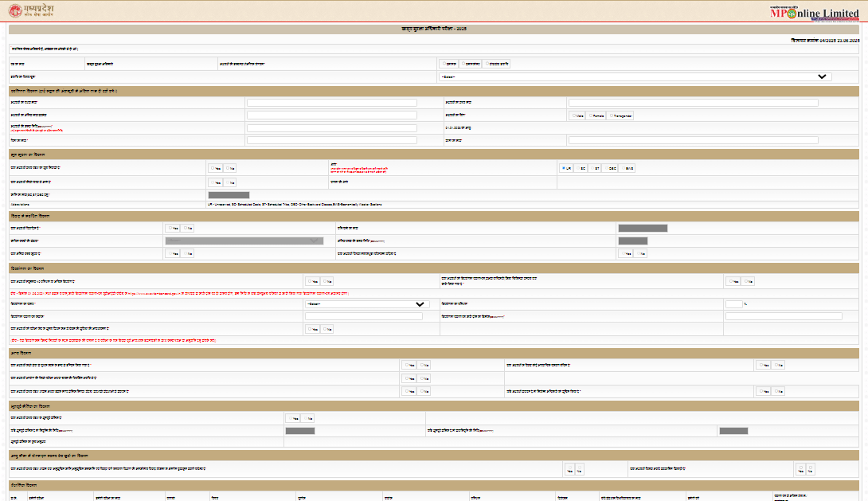868x501 pixels.
Task: Choose the ST category radio button
Action: [x=592, y=168]
